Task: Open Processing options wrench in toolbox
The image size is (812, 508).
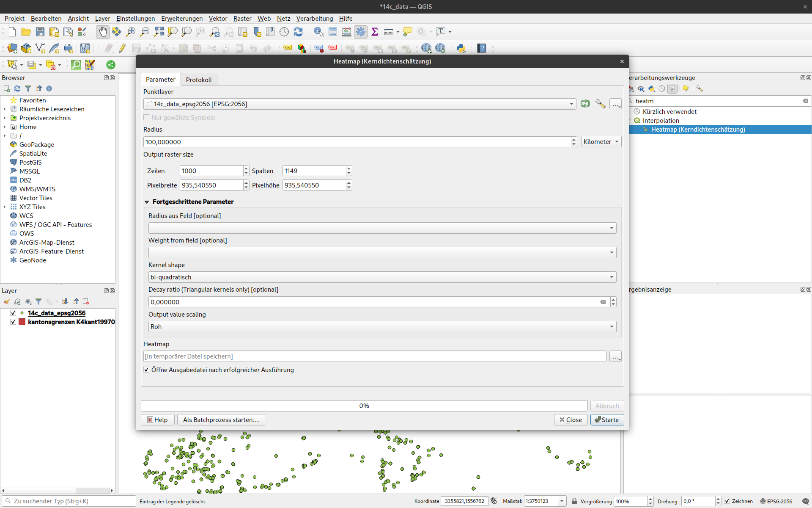Action: click(x=700, y=88)
